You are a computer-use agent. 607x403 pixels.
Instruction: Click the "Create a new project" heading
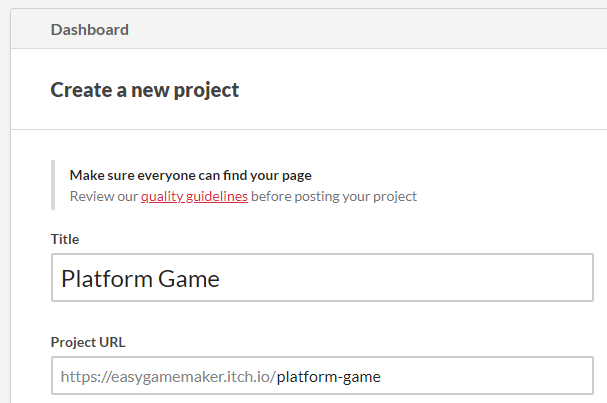point(145,90)
